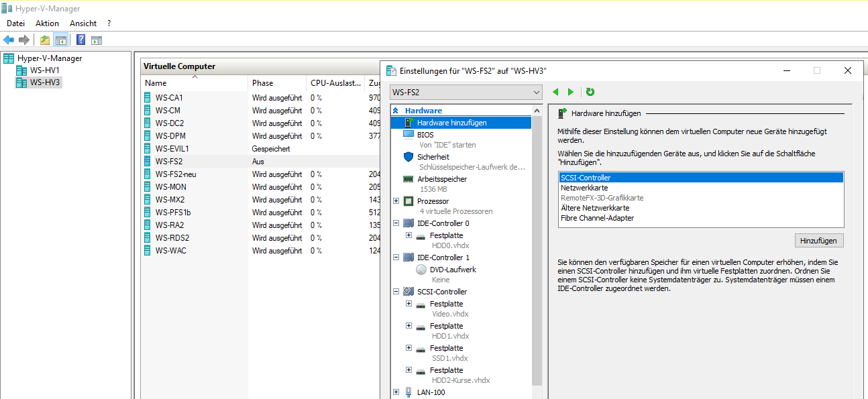Click the SCSI-Controller icon in hardware tree

[x=409, y=292]
